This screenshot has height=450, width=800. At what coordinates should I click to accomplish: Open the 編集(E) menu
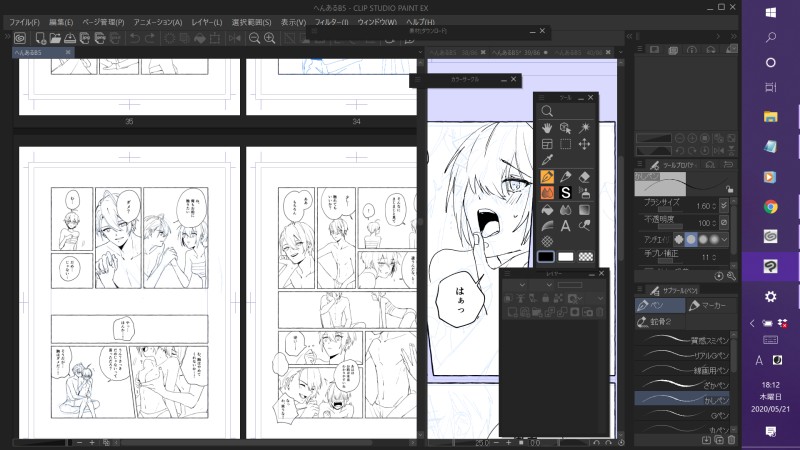coord(61,22)
